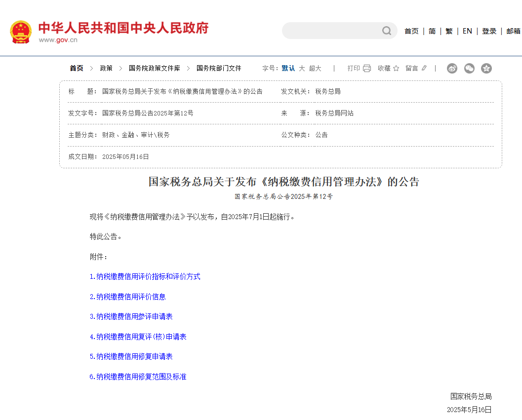Switch font size to large (大)

tap(302, 69)
